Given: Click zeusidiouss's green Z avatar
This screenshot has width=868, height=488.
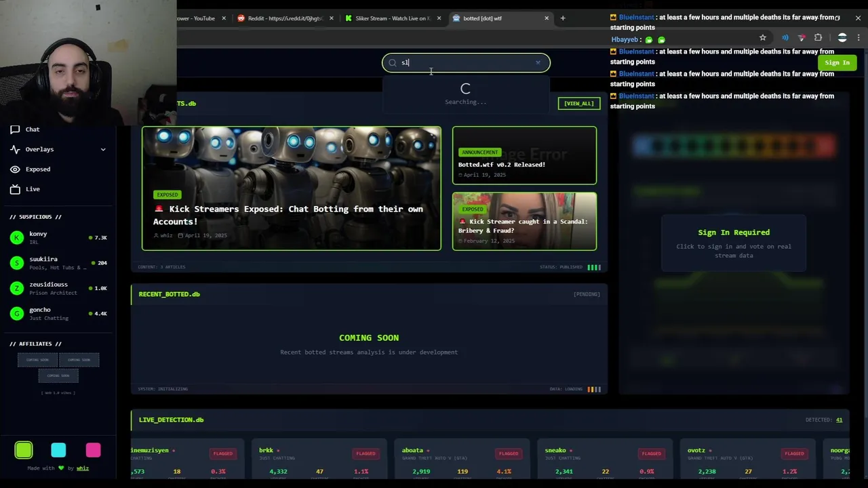Looking at the screenshot, I should (17, 288).
